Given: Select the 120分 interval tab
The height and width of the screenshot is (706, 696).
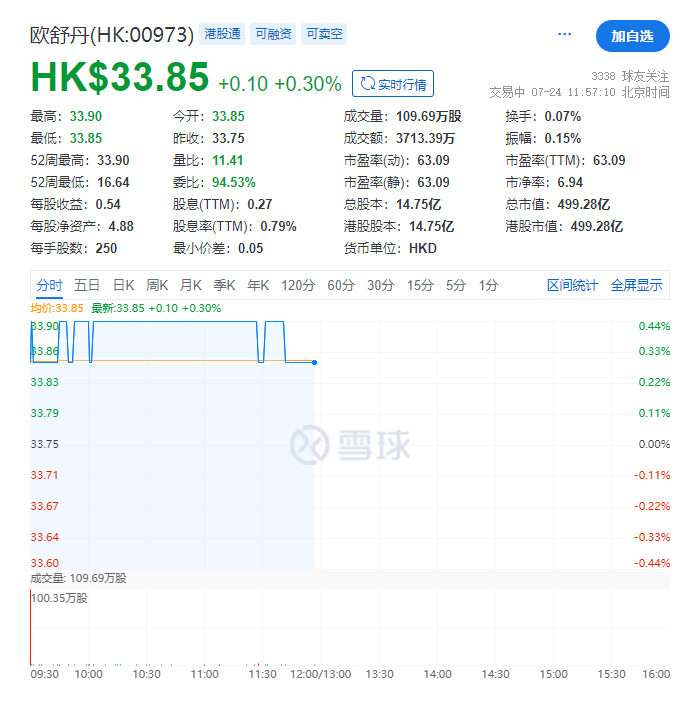Looking at the screenshot, I should tap(298, 285).
